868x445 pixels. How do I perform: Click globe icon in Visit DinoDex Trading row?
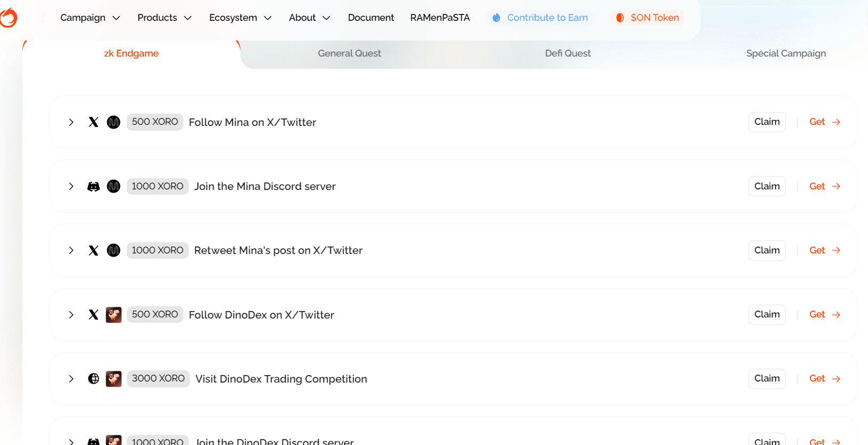coord(93,379)
